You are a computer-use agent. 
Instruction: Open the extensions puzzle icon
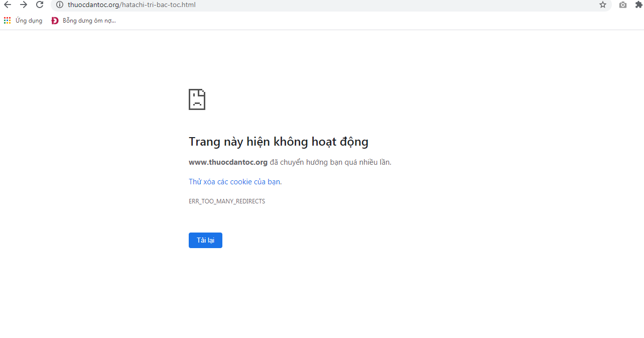pos(638,5)
